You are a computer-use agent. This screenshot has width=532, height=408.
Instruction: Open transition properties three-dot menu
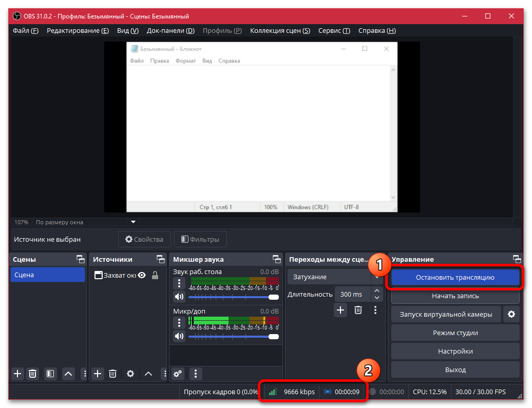click(375, 309)
